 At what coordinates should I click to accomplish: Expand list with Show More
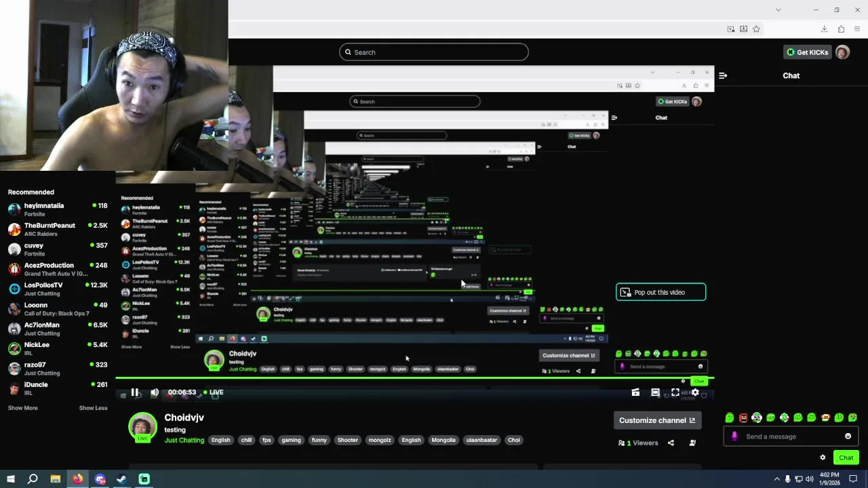tap(22, 408)
